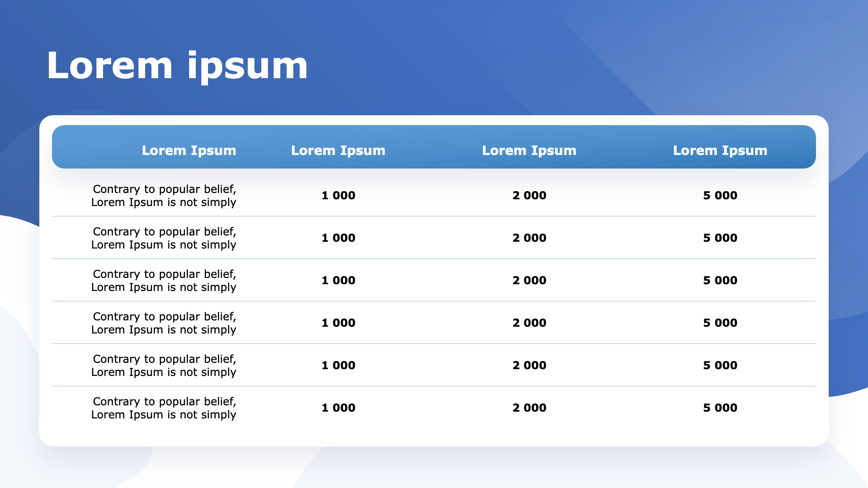Viewport: 868px width, 488px height.
Task: Click the second row description text
Action: pos(164,238)
